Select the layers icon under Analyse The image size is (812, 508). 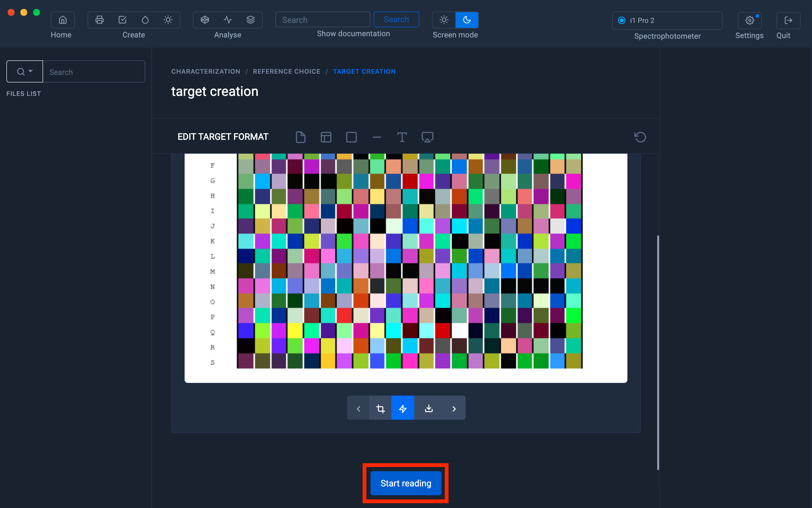tap(251, 20)
